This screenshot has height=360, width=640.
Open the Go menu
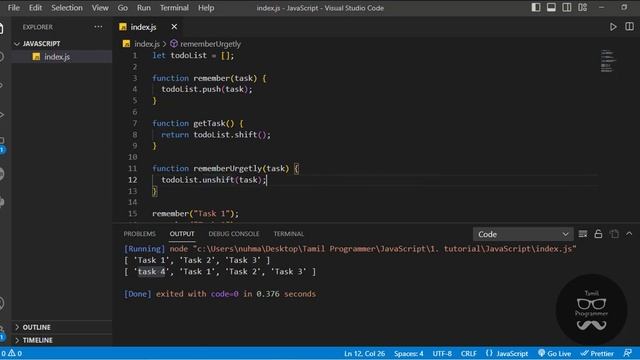[x=122, y=8]
